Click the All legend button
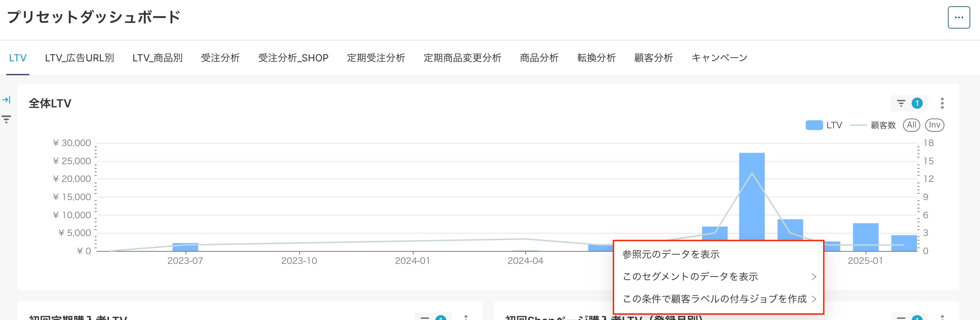The height and width of the screenshot is (320, 980). click(x=911, y=125)
